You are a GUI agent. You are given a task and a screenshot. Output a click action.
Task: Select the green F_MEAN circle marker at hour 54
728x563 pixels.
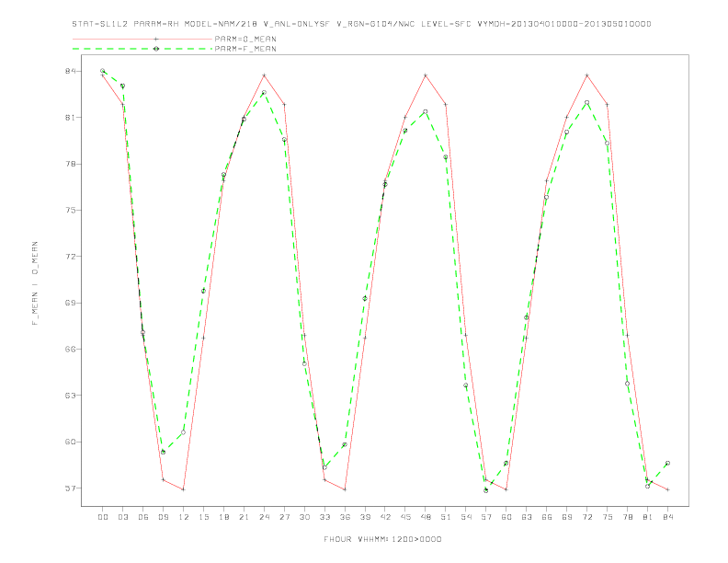tap(466, 385)
